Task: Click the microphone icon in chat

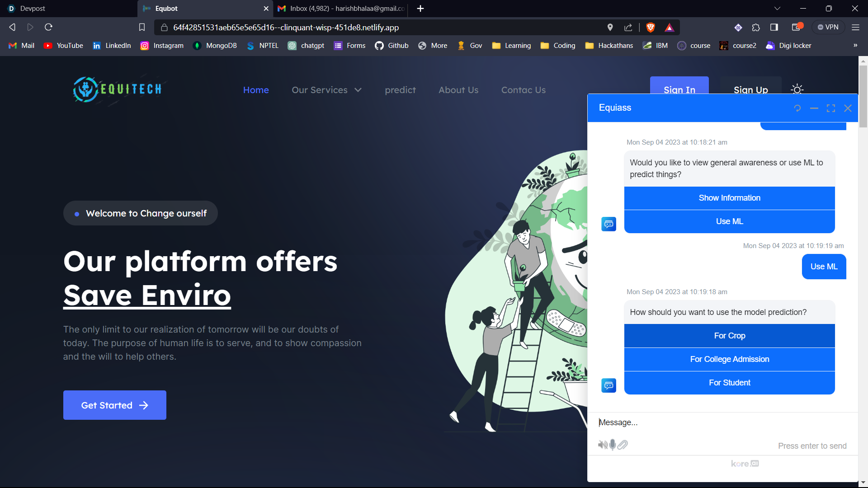Action: pyautogui.click(x=613, y=445)
